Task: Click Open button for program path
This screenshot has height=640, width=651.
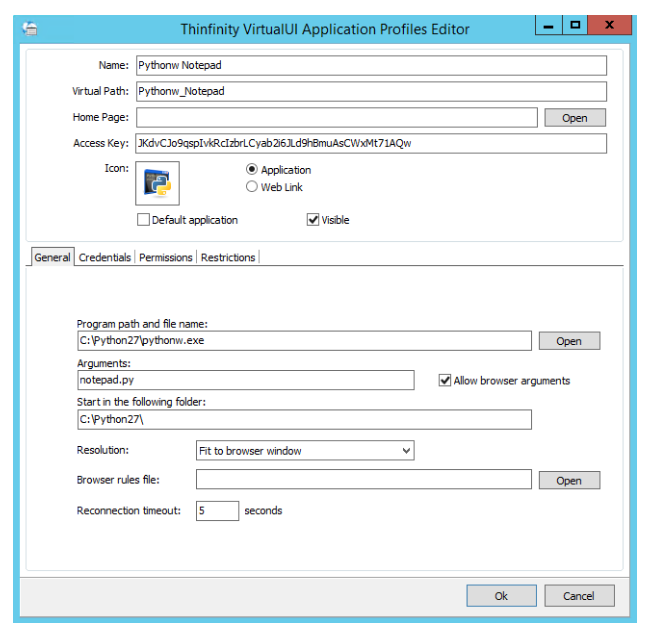Action: coord(569,341)
